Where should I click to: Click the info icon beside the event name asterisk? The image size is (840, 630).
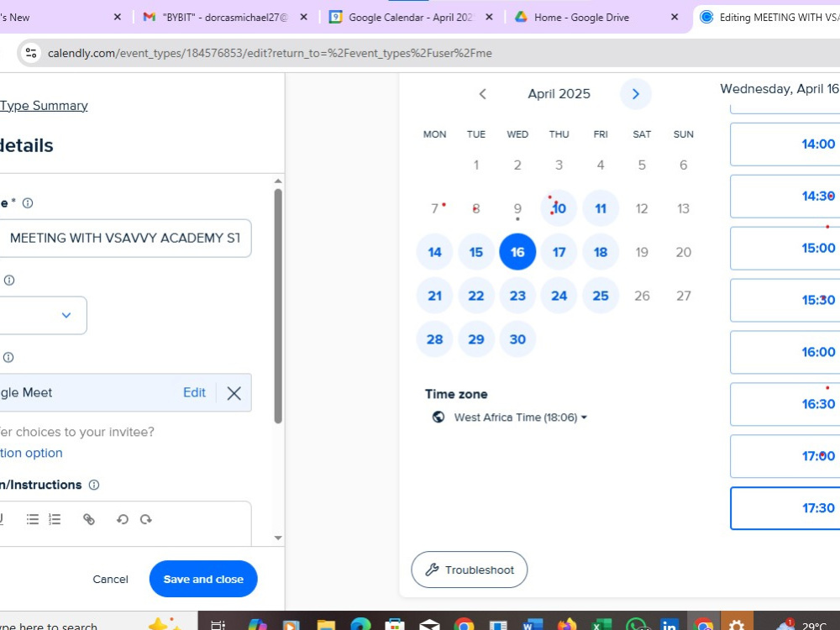[28, 203]
